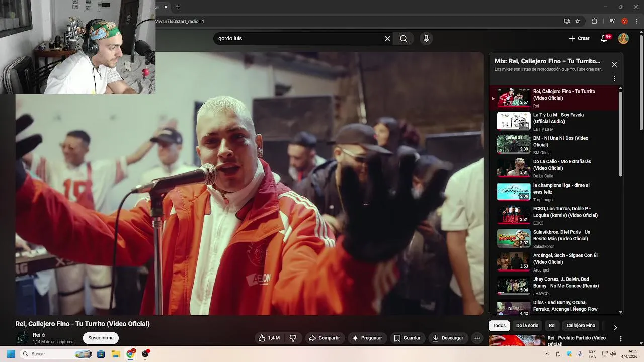
Task: Click the install app icon in the address bar
Action: tap(567, 21)
